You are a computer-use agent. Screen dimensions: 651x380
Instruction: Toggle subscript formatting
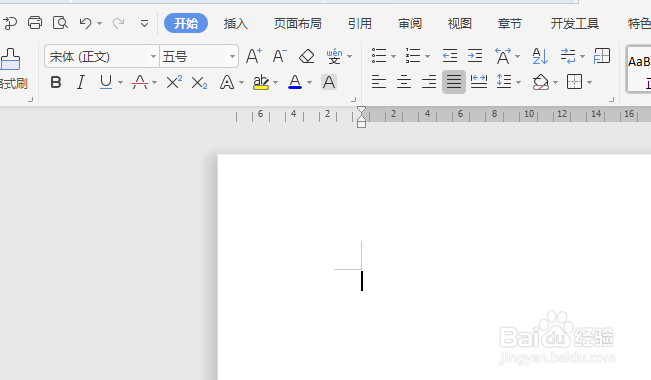199,83
